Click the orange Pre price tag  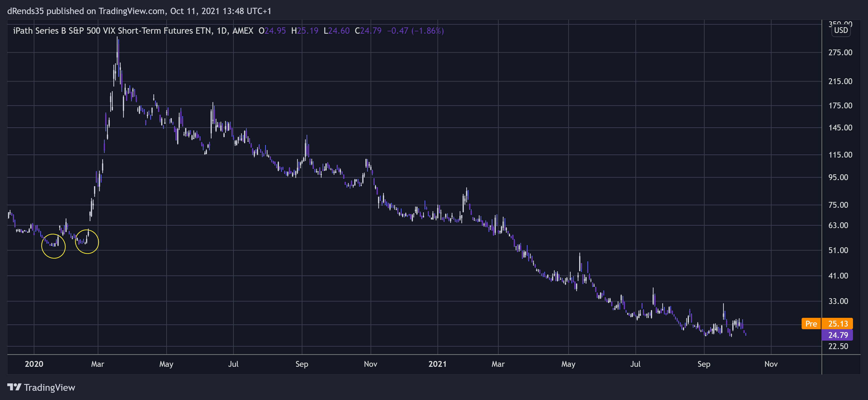coord(811,323)
